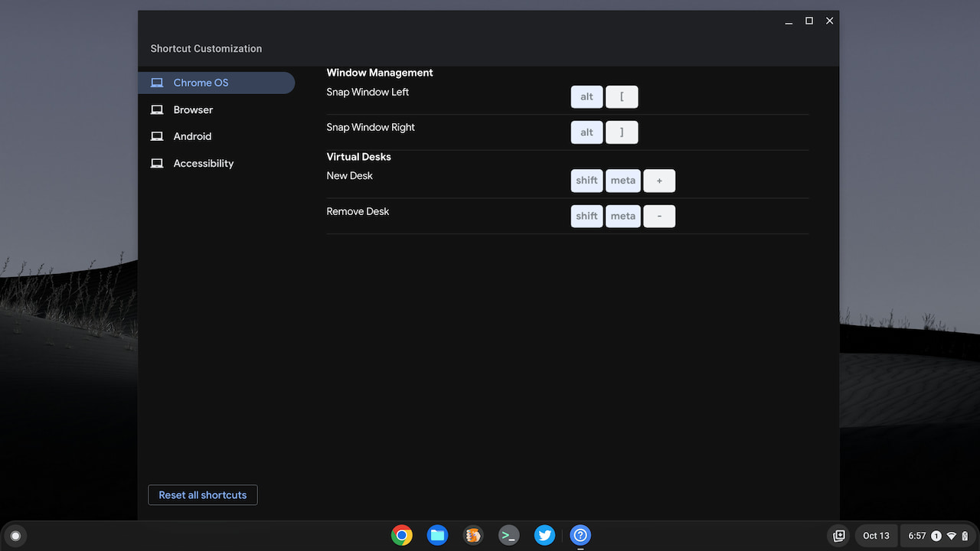This screenshot has width=980, height=551.
Task: Open the clock status area
Action: pos(919,535)
